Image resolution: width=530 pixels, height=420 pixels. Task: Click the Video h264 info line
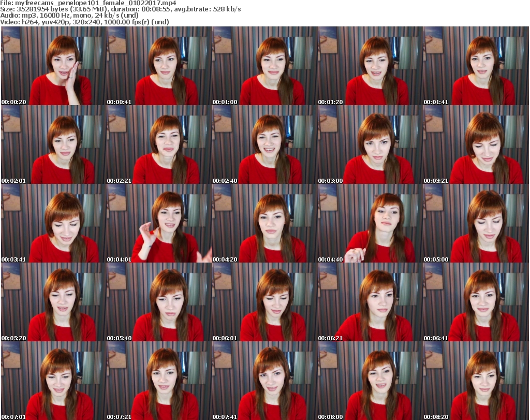(x=84, y=22)
